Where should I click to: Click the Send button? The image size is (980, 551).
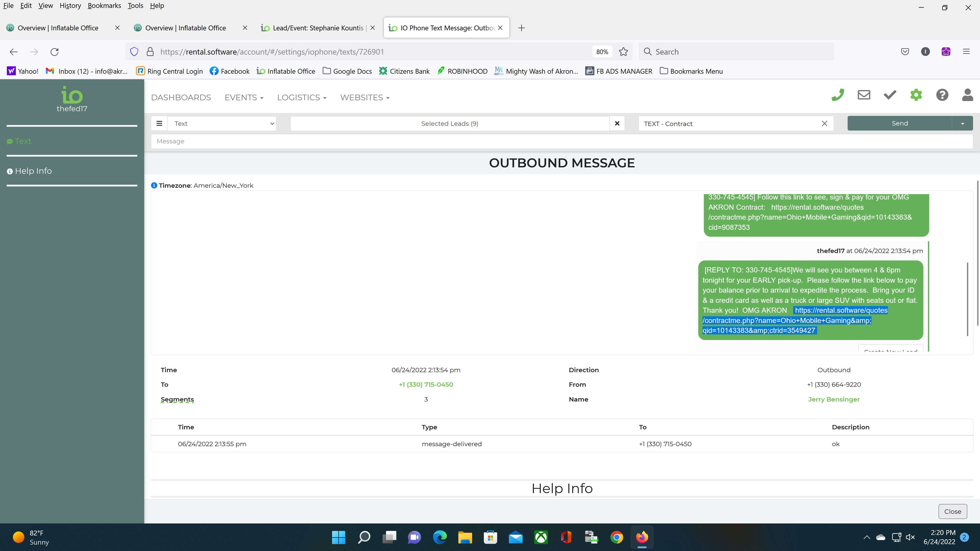[899, 123]
